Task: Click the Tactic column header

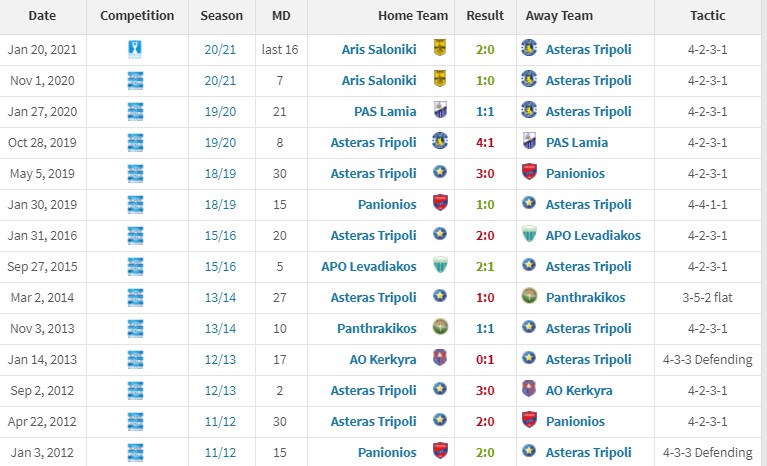Action: [x=707, y=16]
